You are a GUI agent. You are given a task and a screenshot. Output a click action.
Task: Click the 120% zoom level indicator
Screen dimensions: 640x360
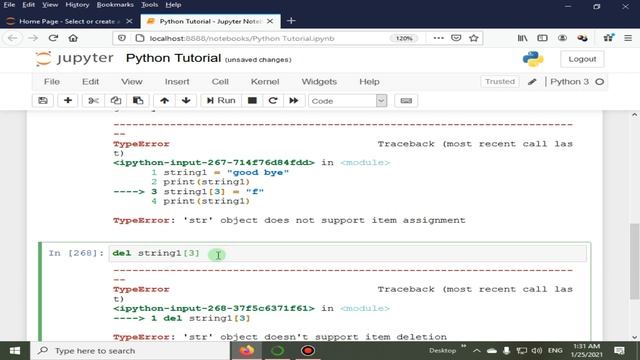pyautogui.click(x=404, y=38)
